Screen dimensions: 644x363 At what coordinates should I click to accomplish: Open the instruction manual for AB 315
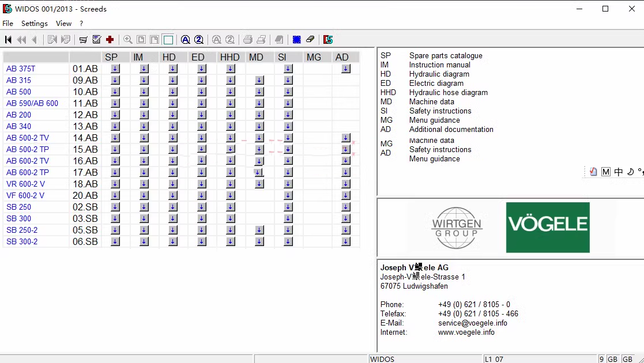[x=144, y=81]
